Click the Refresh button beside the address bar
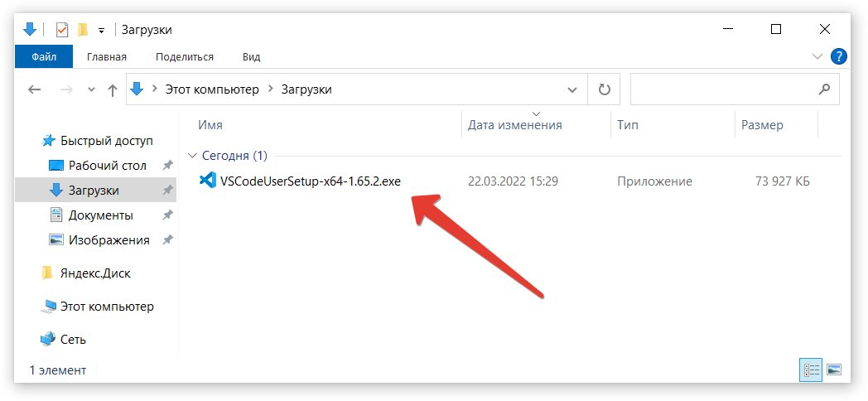 pos(604,89)
